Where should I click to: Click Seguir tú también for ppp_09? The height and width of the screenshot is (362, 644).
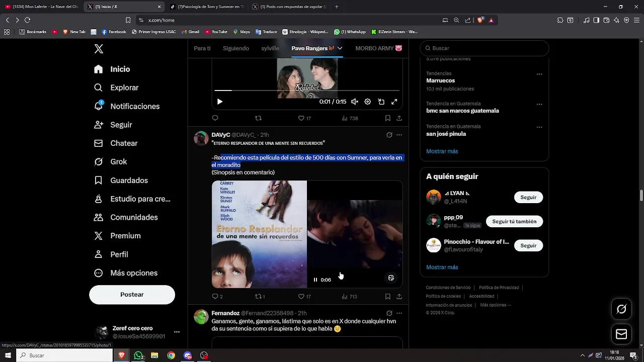point(514,222)
